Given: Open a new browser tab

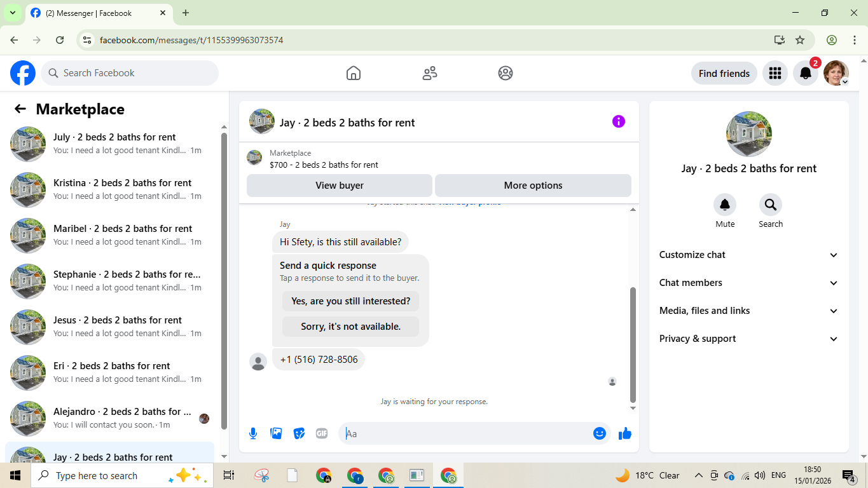Looking at the screenshot, I should (186, 13).
